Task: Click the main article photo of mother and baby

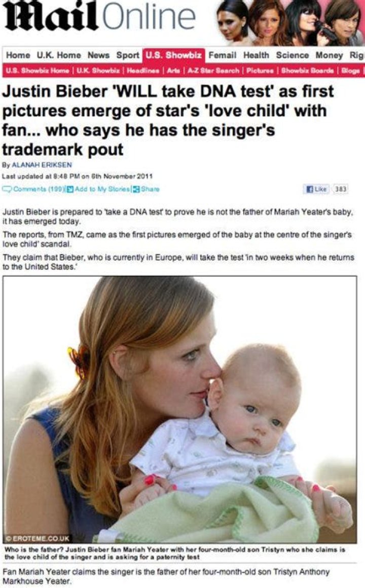Action: 179,409
